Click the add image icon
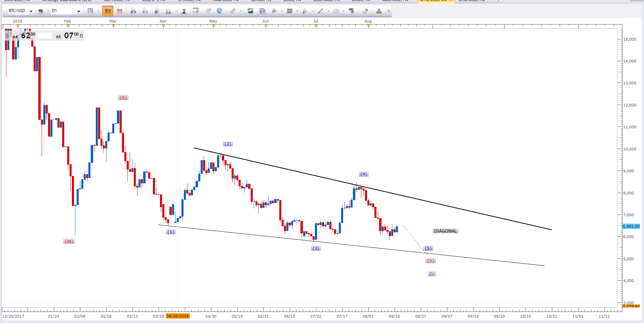Image resolution: width=644 pixels, height=323 pixels. [250, 11]
